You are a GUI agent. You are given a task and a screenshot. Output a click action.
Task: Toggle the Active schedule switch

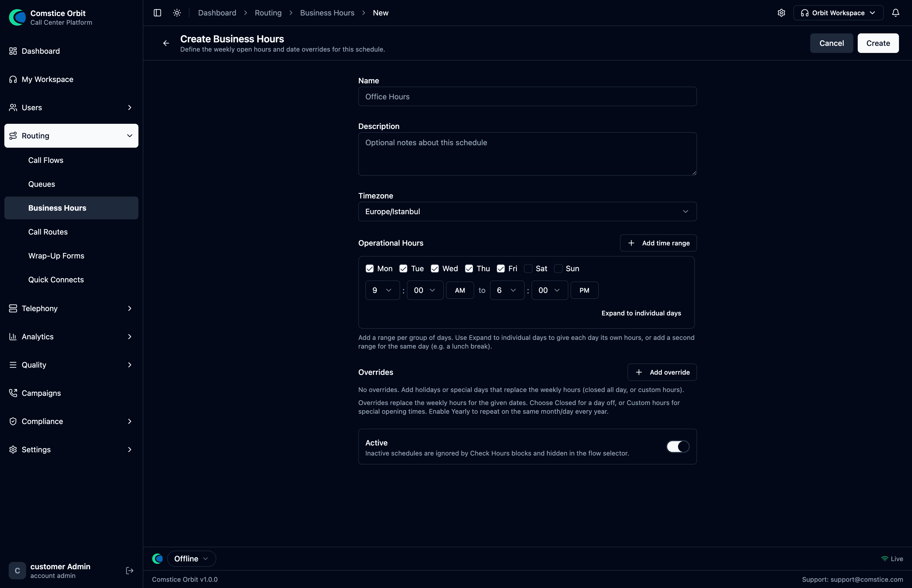(678, 446)
